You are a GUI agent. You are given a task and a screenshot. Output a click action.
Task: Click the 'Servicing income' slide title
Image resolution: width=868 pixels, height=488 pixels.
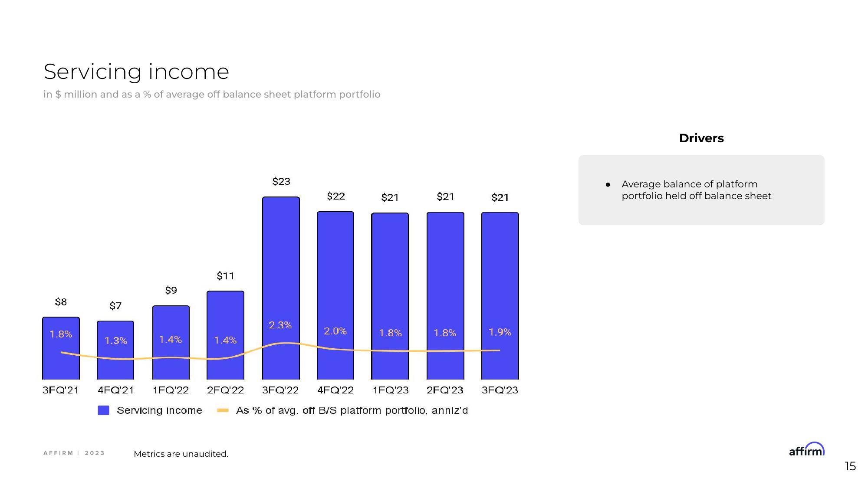[136, 72]
